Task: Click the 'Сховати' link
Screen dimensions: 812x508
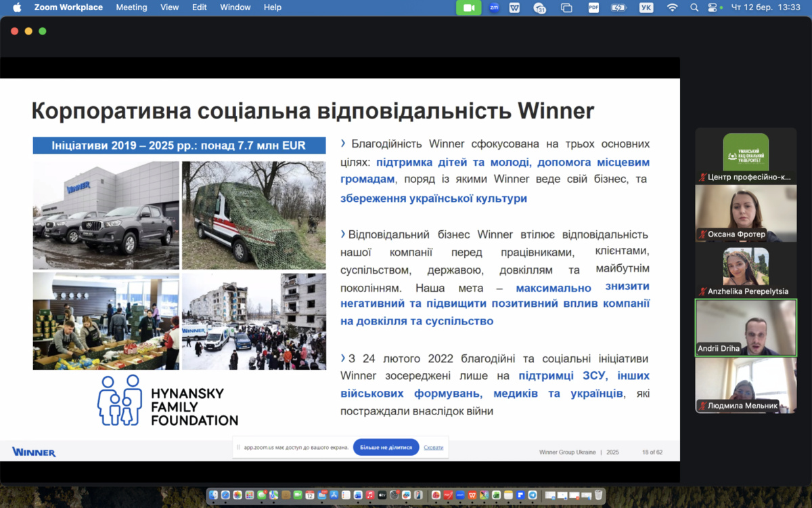Action: coord(434,448)
